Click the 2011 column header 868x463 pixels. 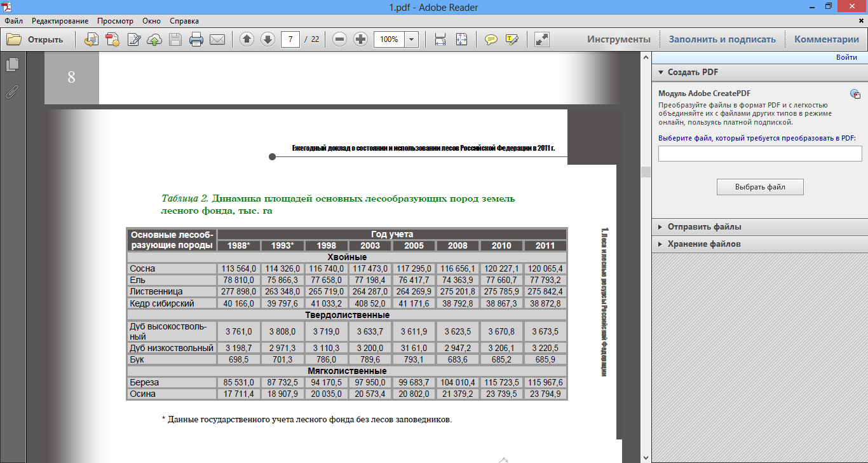(545, 245)
